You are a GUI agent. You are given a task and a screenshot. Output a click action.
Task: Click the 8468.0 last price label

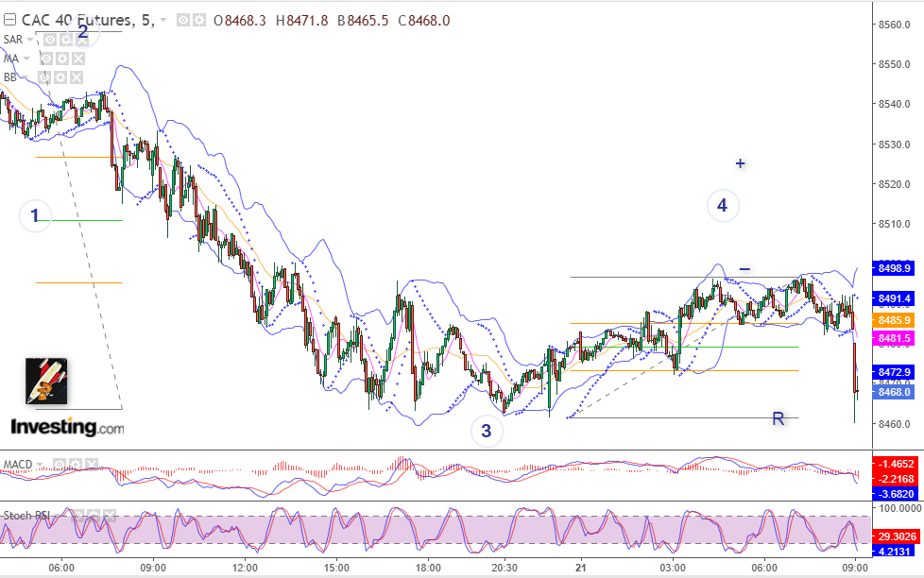[x=894, y=392]
